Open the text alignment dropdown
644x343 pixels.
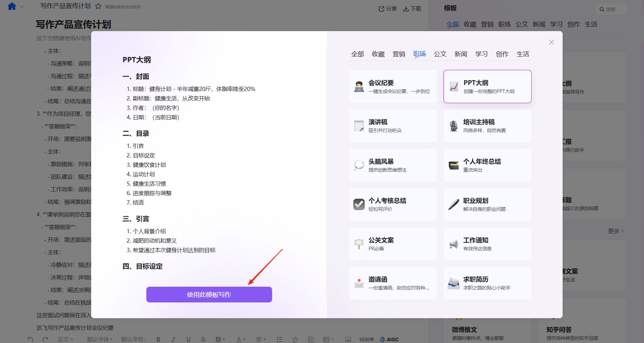[261, 339]
